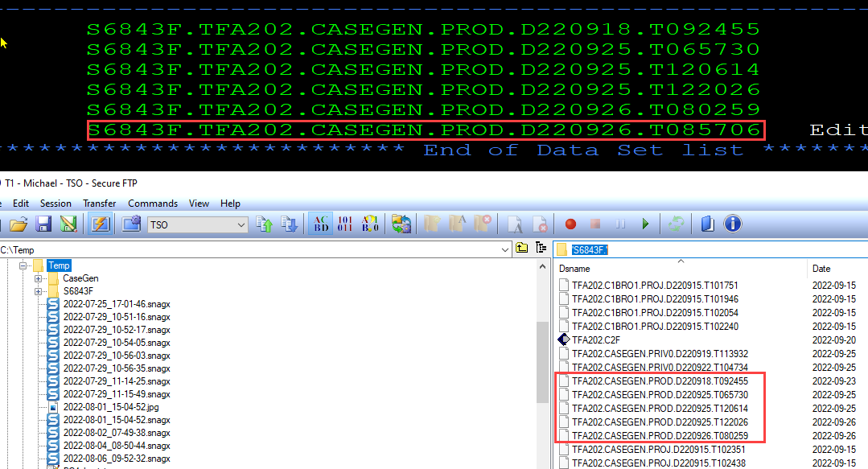
Task: Open the session settings gear icon
Action: pyautogui.click(x=131, y=224)
